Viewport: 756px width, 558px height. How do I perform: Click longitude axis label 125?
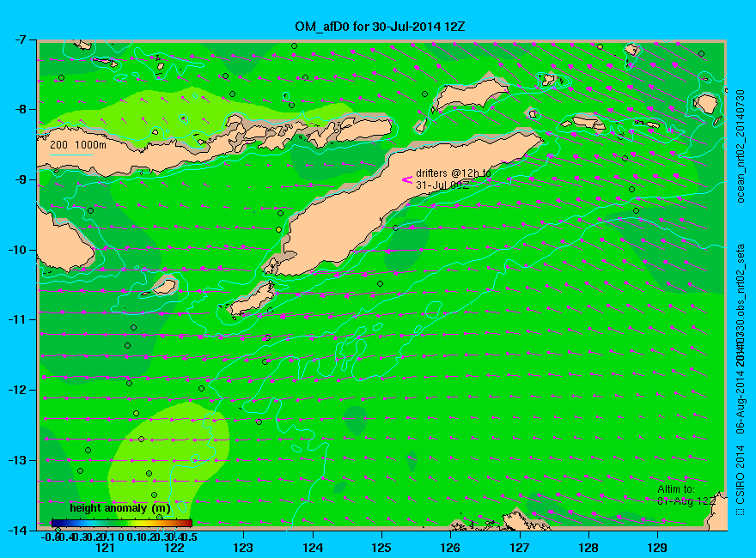(x=381, y=548)
